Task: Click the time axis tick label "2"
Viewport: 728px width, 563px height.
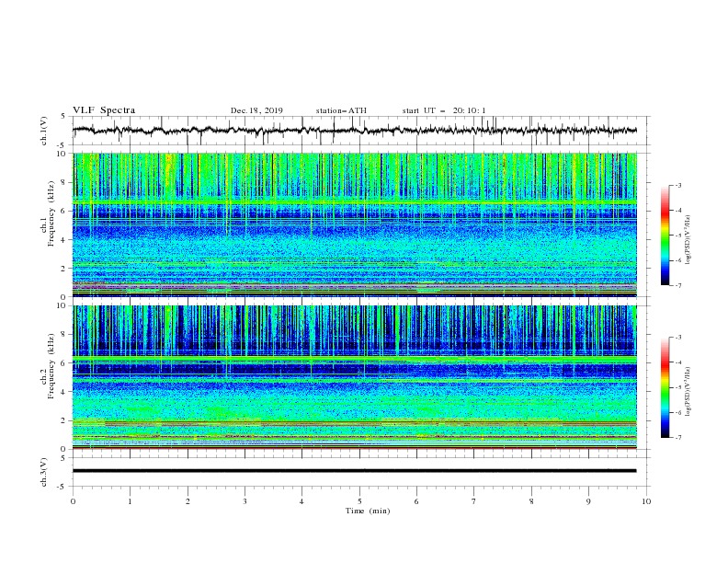Action: click(188, 501)
